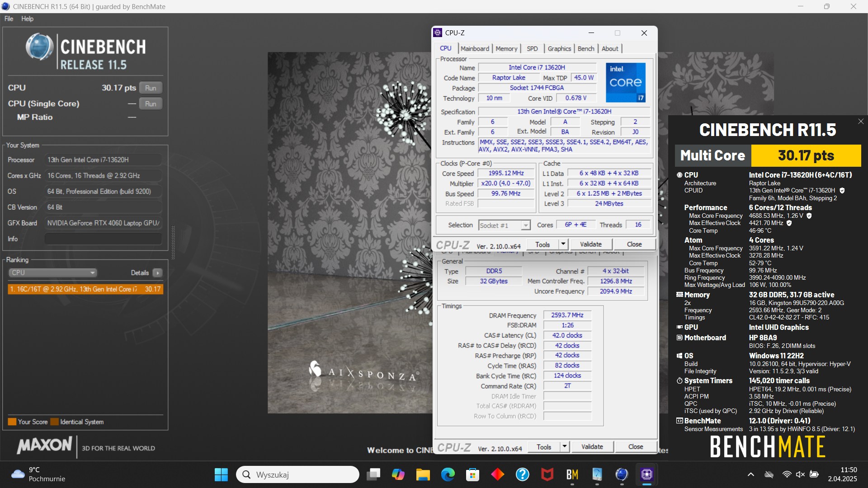Screen dimensions: 868x488
Task: Run the CPU Single Core benchmark
Action: point(151,104)
